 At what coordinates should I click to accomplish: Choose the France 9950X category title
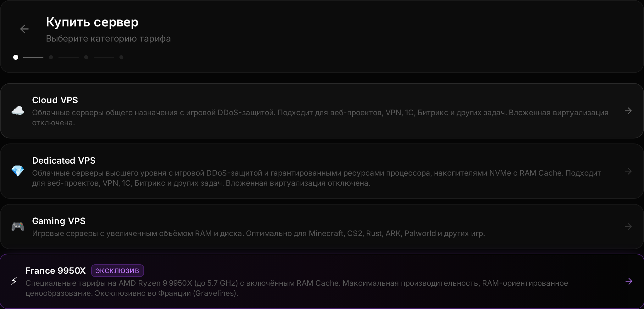(56, 271)
